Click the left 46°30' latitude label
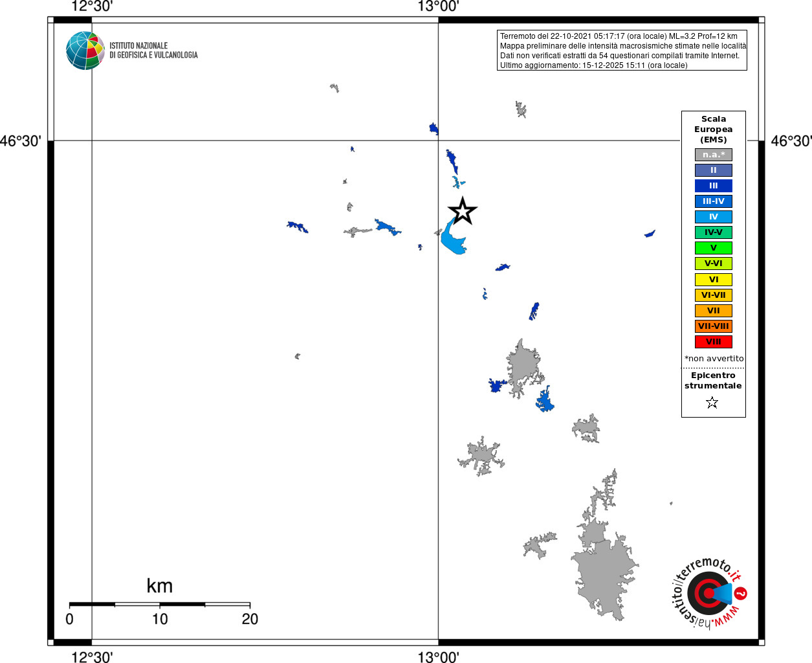The width and height of the screenshot is (812, 663). click(21, 140)
